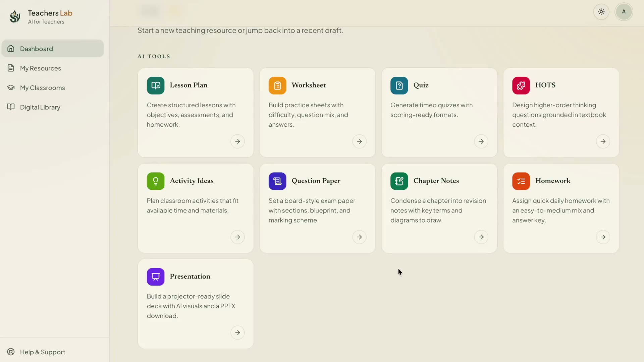Click the My Resources document icon
Screen dimensions: 644x362
tap(11, 68)
